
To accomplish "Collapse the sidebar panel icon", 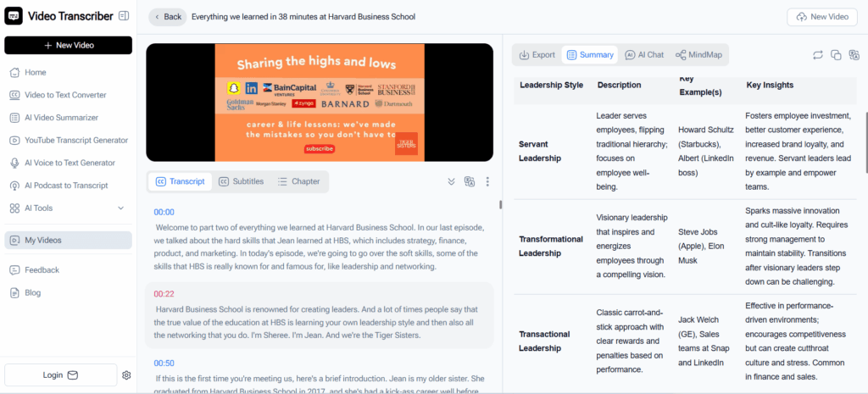I will [x=124, y=16].
